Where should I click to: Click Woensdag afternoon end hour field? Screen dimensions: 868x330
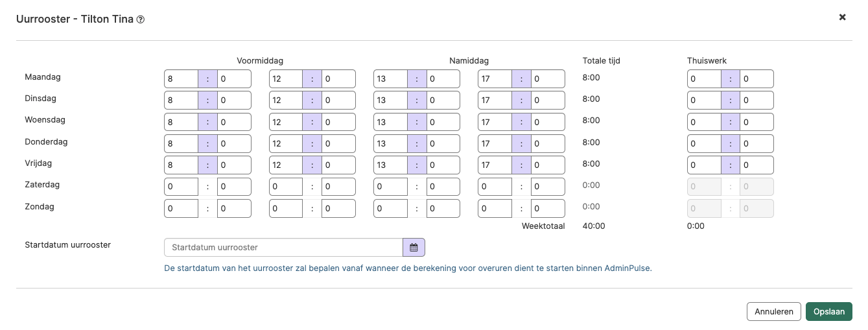point(495,122)
